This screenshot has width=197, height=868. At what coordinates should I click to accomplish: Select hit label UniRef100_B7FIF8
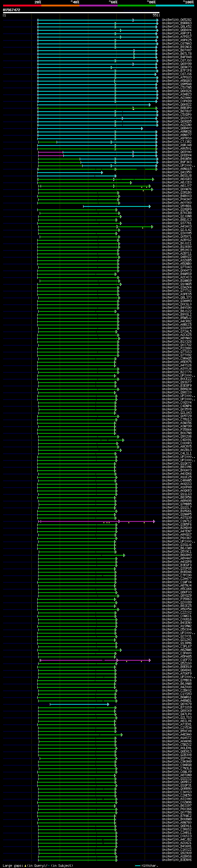(177, 71)
